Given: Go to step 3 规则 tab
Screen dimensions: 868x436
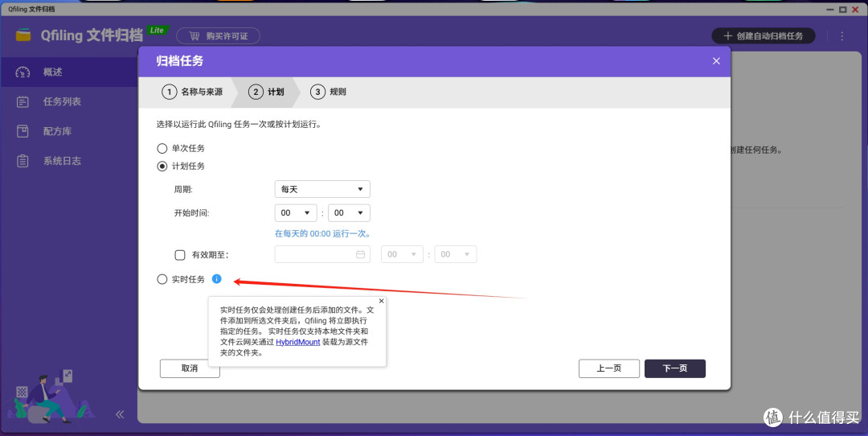Looking at the screenshot, I should pos(328,92).
